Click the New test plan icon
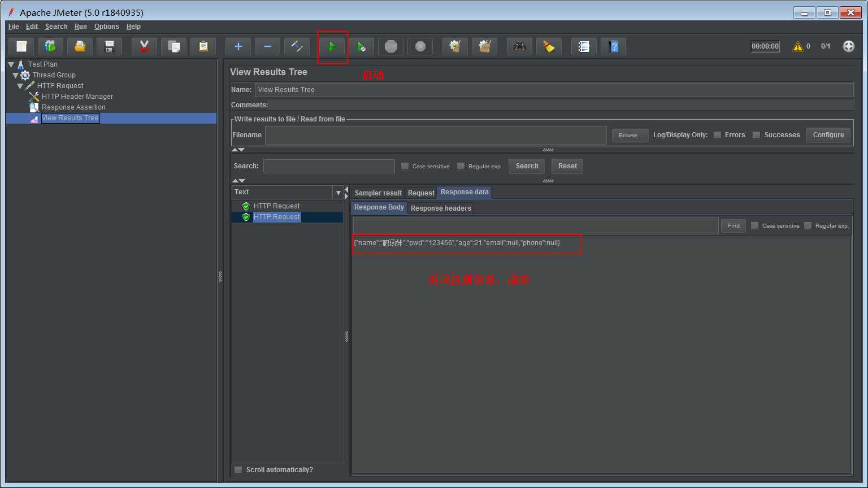 tap(21, 46)
